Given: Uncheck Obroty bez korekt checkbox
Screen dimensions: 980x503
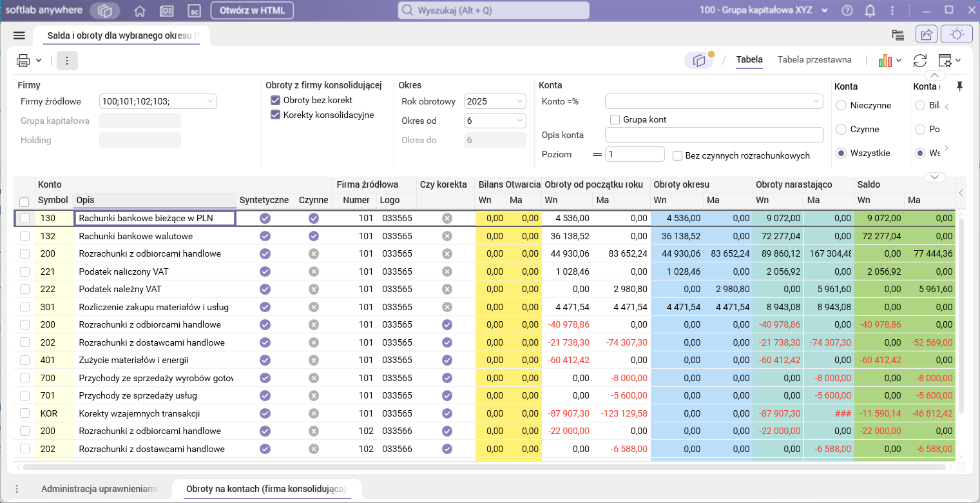Looking at the screenshot, I should tap(276, 101).
